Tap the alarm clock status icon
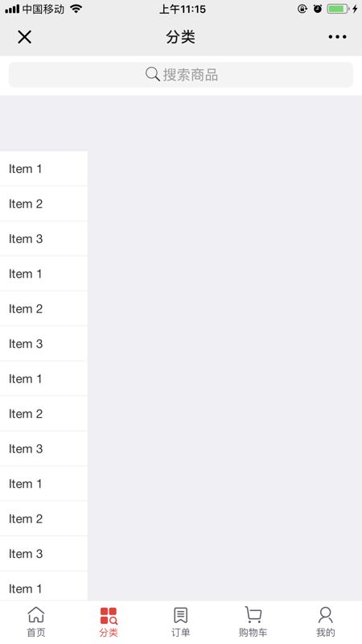 pos(318,9)
